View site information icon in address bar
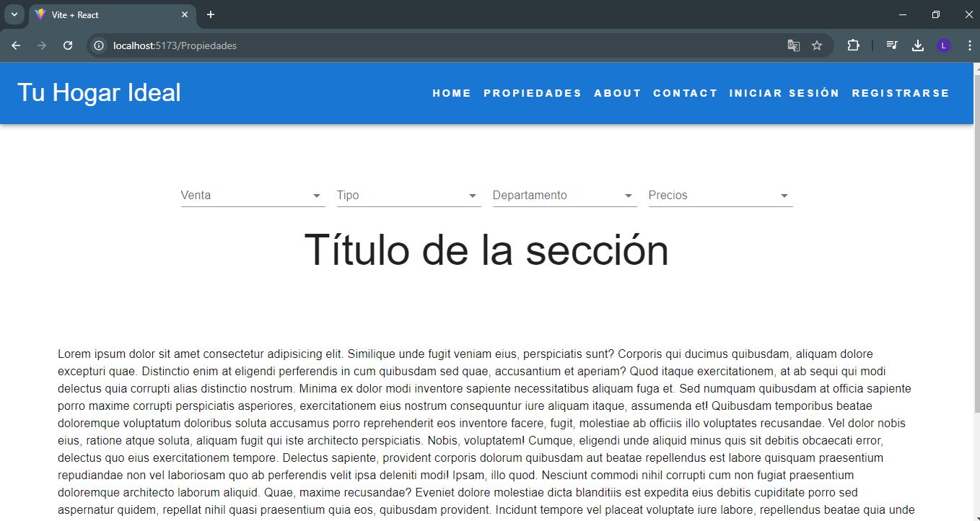This screenshot has height=521, width=980. pos(100,45)
